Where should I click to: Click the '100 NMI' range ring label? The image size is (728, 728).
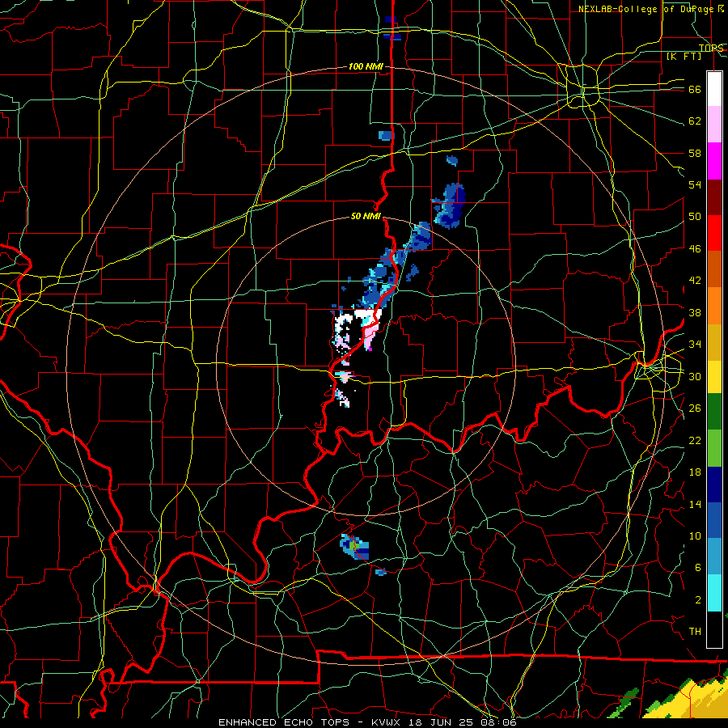coord(366,66)
